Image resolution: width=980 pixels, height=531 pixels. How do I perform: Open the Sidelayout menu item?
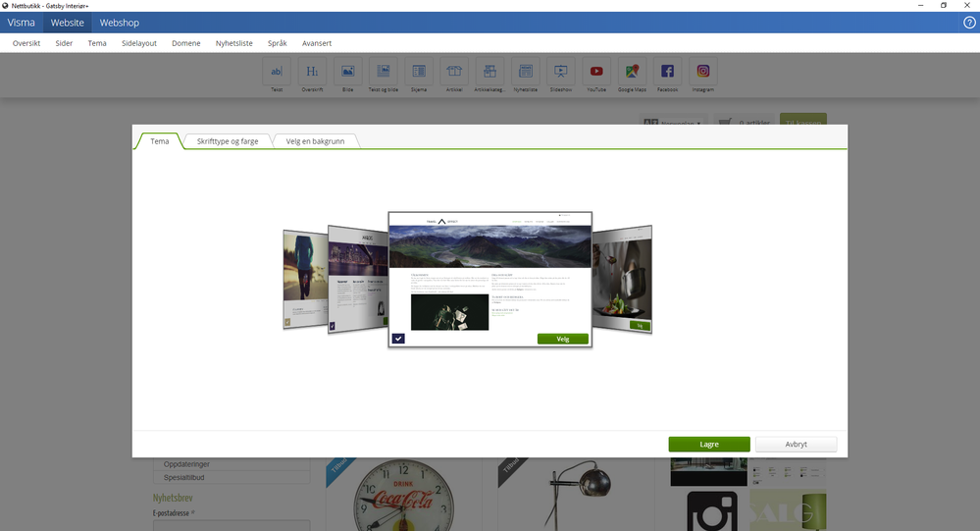click(139, 43)
